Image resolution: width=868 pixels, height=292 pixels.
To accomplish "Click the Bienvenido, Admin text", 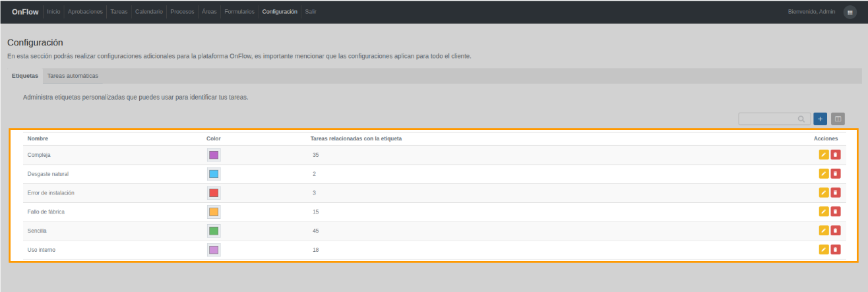I will pyautogui.click(x=811, y=12).
